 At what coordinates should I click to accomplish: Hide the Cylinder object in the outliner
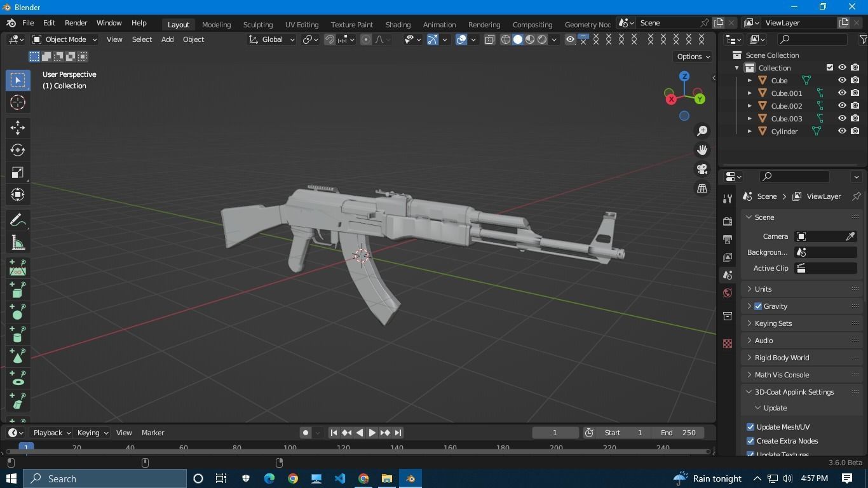842,131
